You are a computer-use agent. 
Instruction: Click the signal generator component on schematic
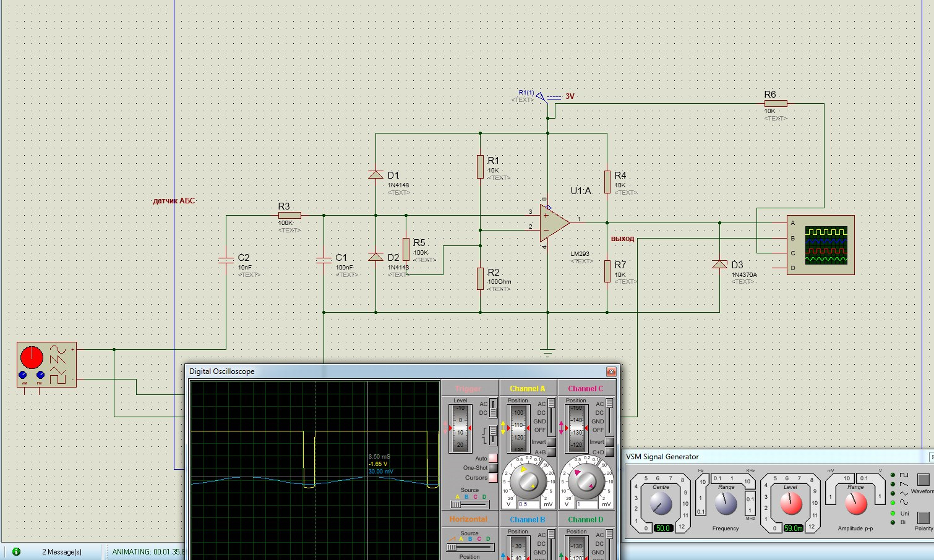click(47, 365)
